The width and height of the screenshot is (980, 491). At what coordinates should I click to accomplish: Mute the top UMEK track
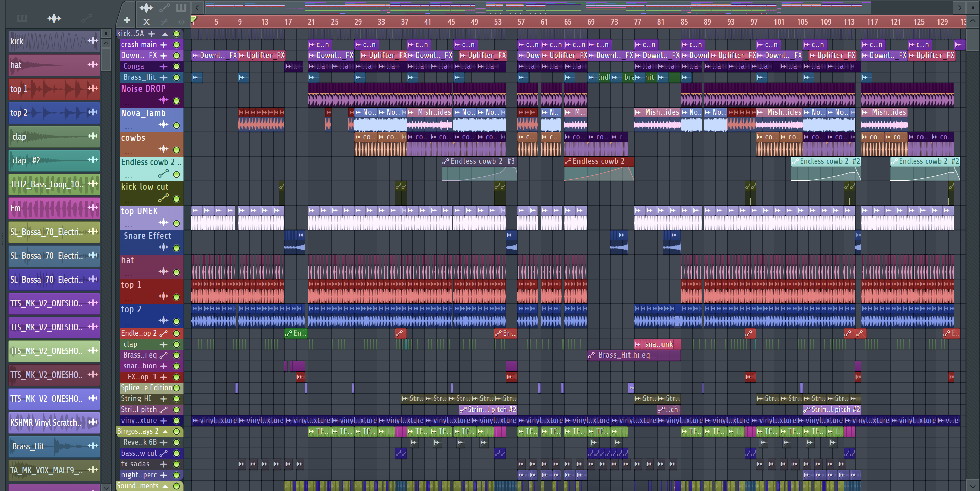tap(177, 223)
